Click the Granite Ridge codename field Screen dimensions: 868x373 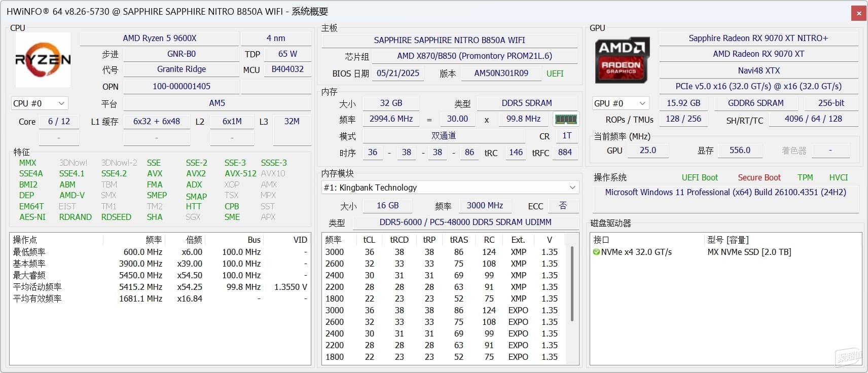[x=182, y=69]
